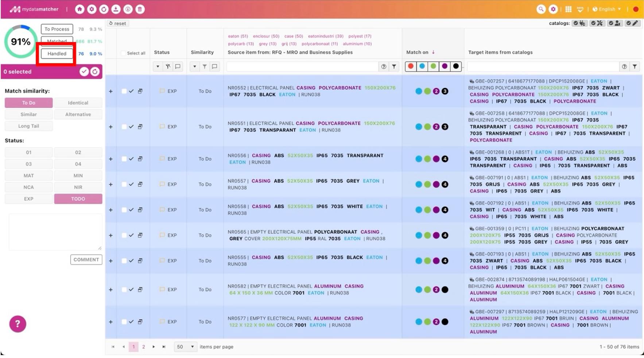The width and height of the screenshot is (644, 358).
Task: Click the purple help question mark button
Action: (x=18, y=324)
